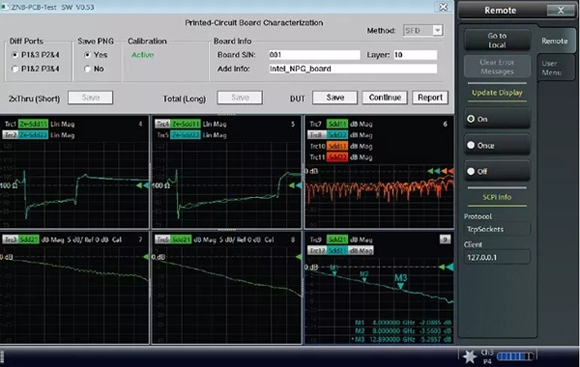580x367 pixels.
Task: Click the diagram number 9 badge
Action: pos(445,239)
